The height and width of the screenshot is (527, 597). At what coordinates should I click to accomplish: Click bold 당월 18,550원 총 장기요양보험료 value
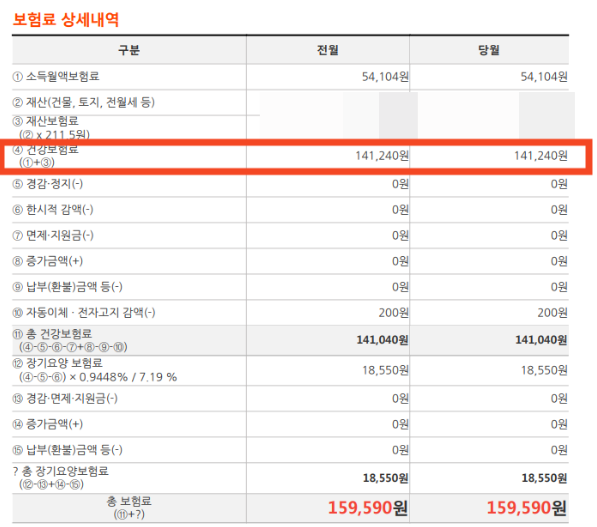click(544, 478)
